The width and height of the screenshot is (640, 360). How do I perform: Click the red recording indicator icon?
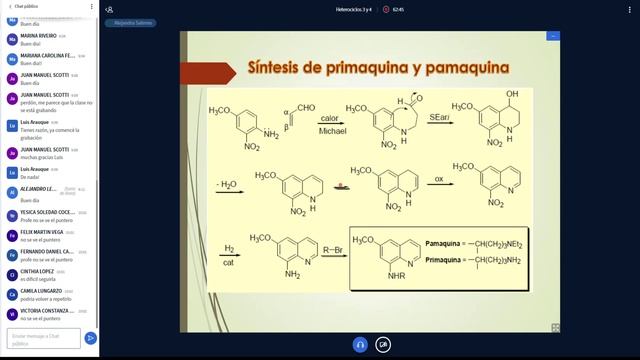[386, 9]
